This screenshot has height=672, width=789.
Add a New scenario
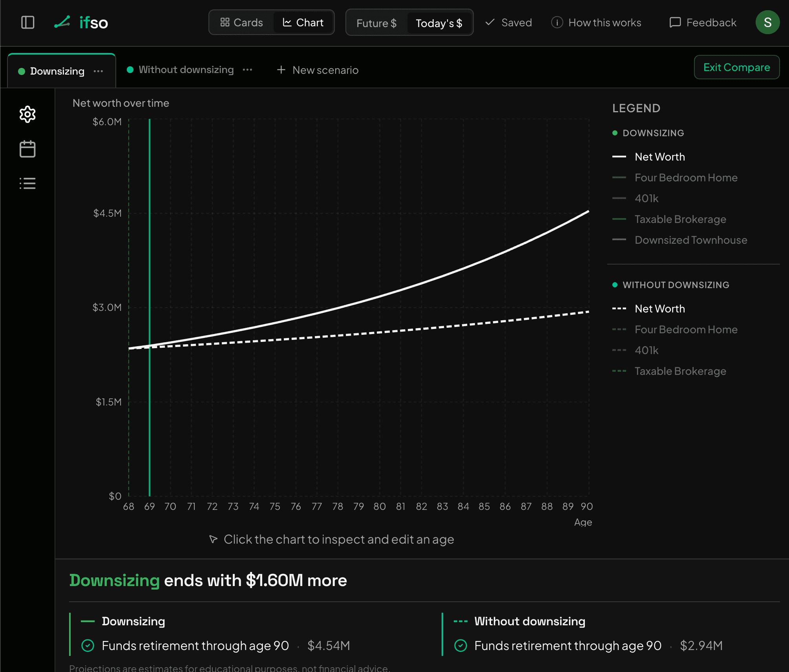318,70
